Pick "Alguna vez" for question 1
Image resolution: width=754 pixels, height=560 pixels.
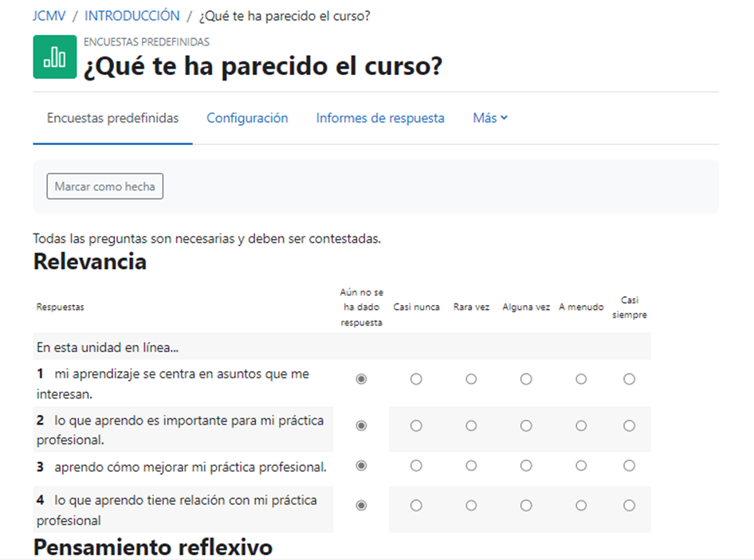526,379
